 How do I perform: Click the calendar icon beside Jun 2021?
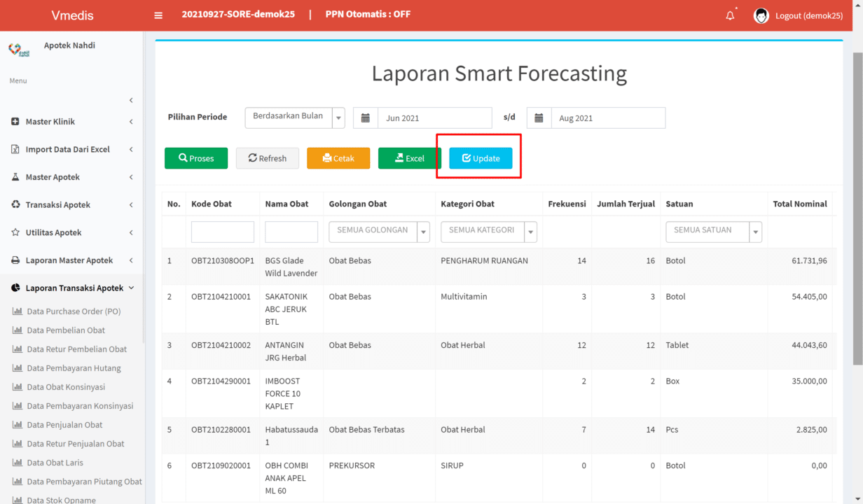coord(366,118)
